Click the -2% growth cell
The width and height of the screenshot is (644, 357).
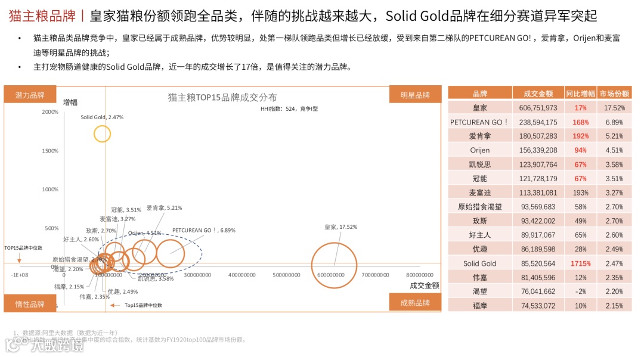click(580, 291)
